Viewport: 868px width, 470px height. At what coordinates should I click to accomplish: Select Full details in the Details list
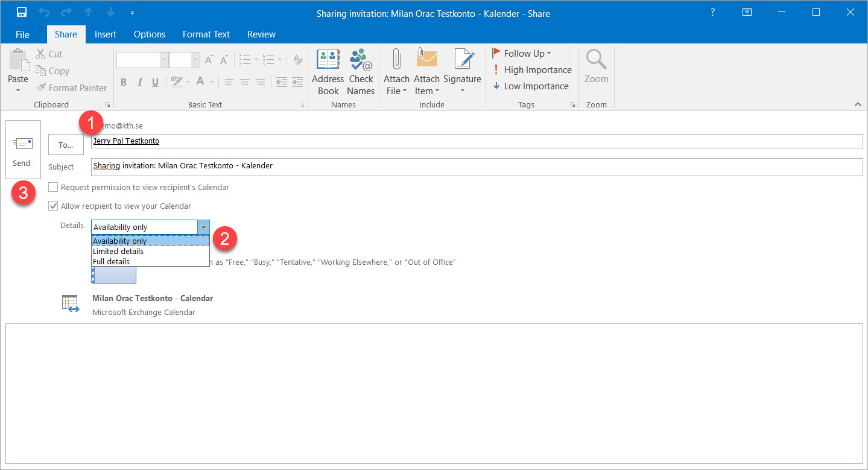150,262
